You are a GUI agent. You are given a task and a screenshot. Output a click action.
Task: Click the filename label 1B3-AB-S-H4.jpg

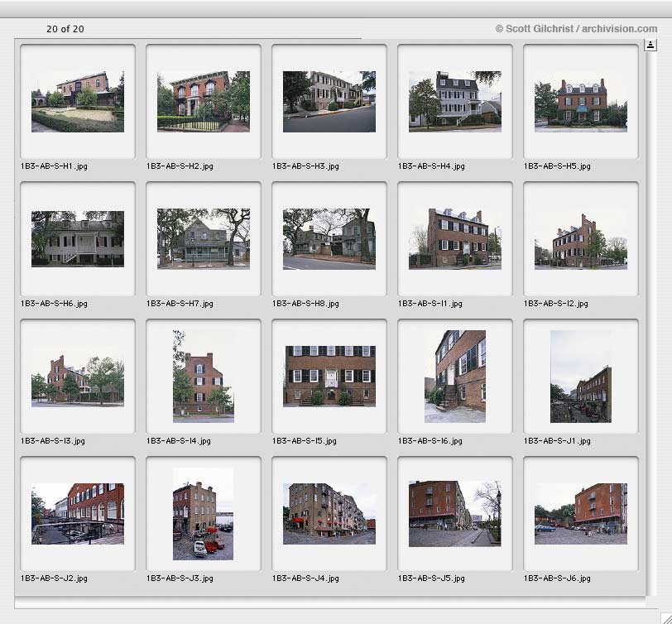[431, 166]
